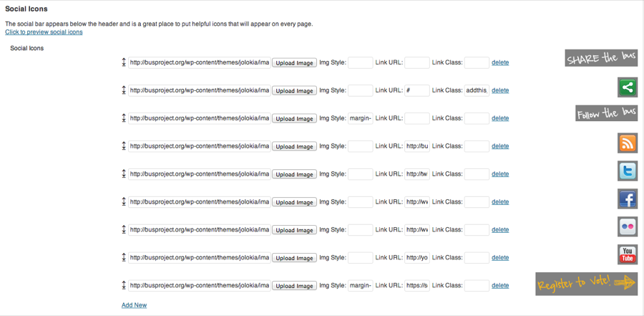
Task: Upload Image for the Facebook row
Action: pos(295,203)
